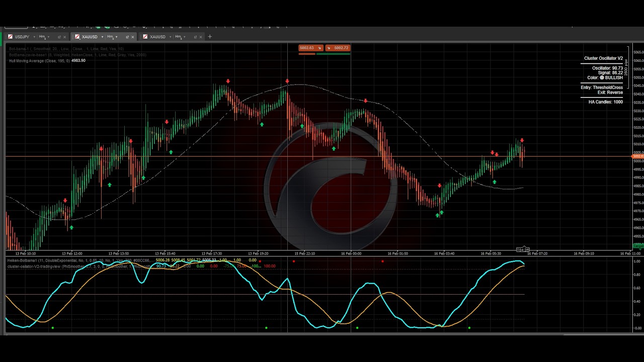This screenshot has height=362, width=644.
Task: Add a new chart tab with plus icon
Action: pyautogui.click(x=210, y=37)
